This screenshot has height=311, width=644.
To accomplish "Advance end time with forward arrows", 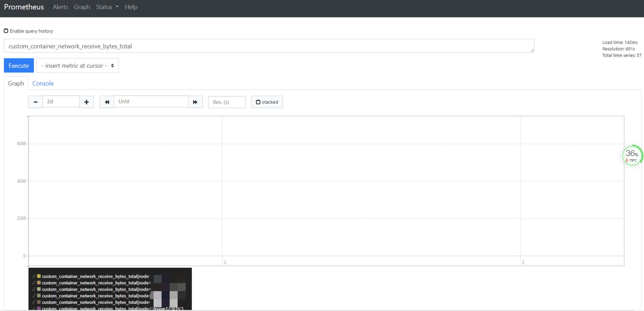I will click(195, 102).
